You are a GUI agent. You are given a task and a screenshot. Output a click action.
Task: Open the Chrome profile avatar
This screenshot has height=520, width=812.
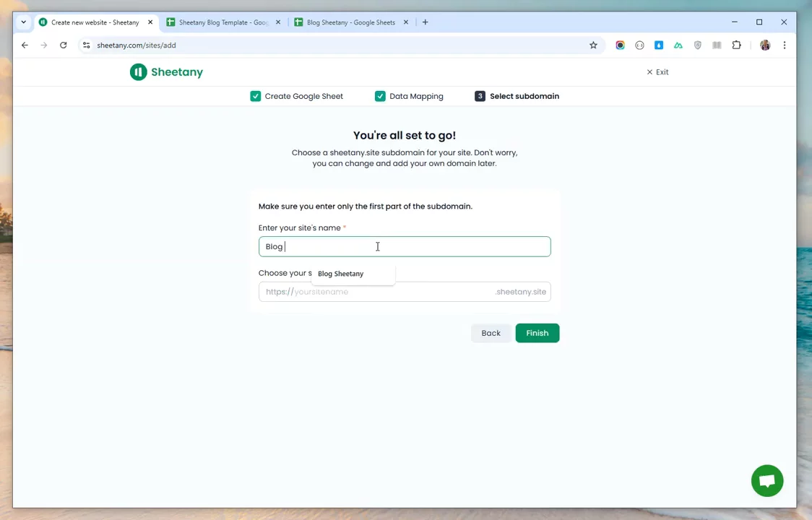(x=765, y=45)
